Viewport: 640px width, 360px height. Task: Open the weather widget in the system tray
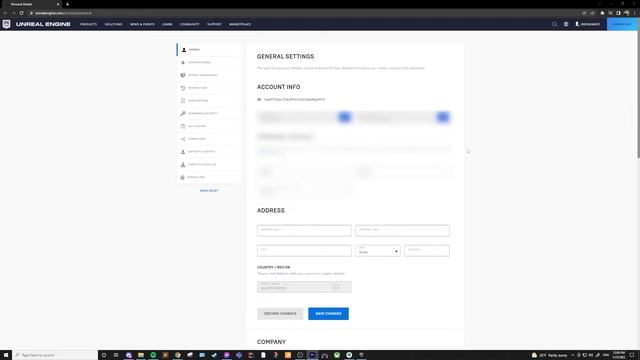549,355
